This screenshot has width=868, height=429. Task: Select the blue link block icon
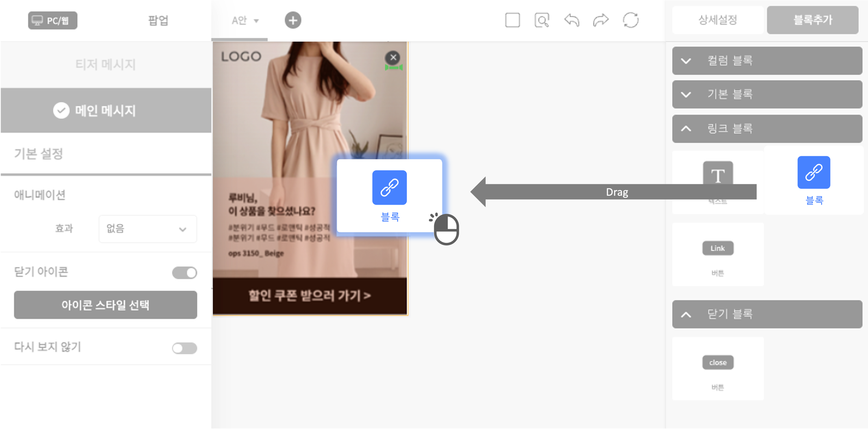pyautogui.click(x=814, y=173)
